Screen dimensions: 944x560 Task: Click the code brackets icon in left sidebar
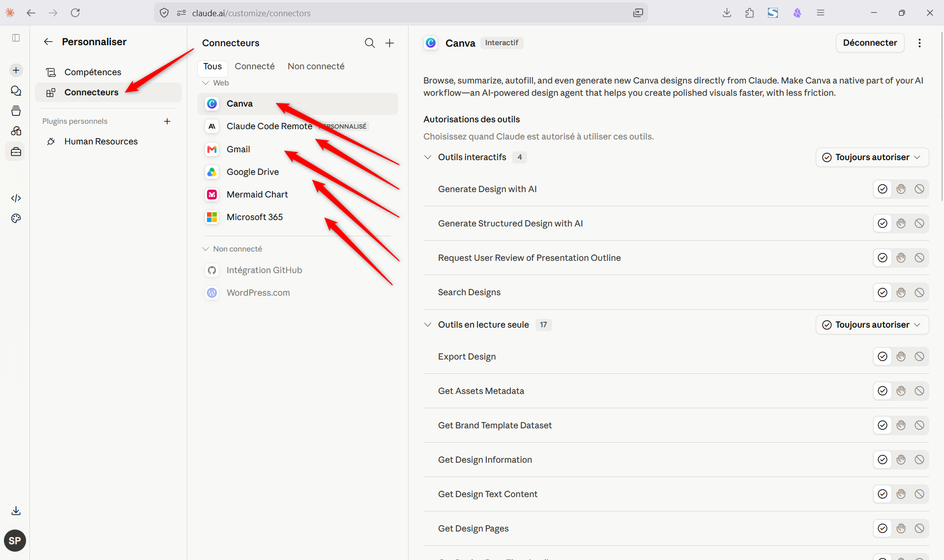[x=16, y=198]
